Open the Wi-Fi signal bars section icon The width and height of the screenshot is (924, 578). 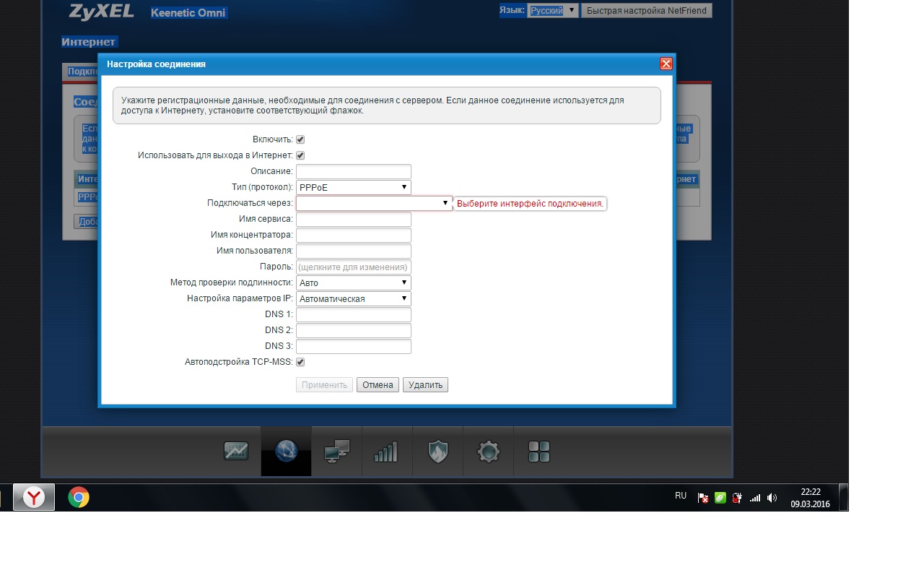pyautogui.click(x=385, y=452)
